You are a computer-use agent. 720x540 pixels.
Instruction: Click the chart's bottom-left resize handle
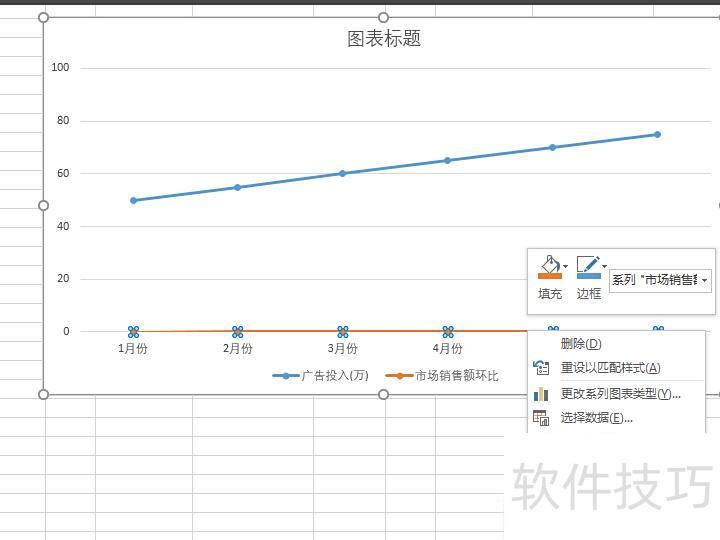point(43,394)
